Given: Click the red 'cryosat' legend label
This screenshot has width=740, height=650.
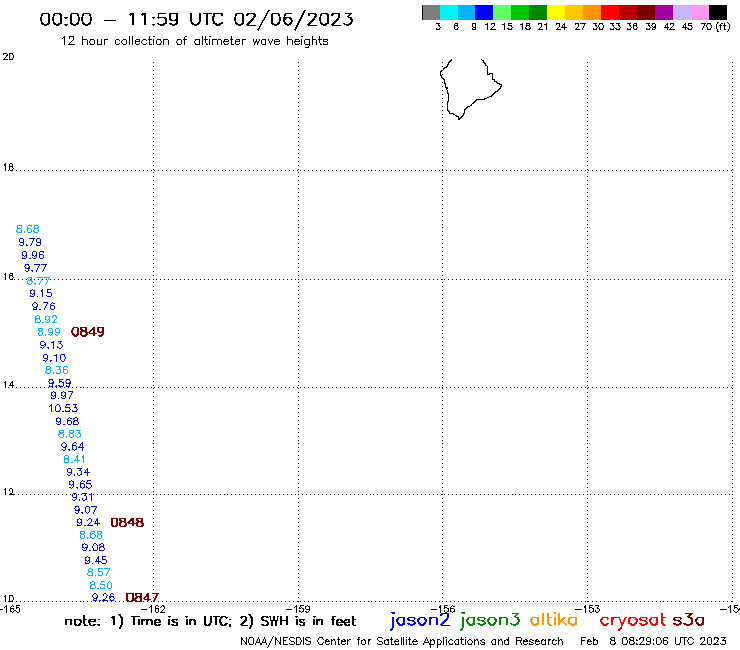Looking at the screenshot, I should click(632, 621).
